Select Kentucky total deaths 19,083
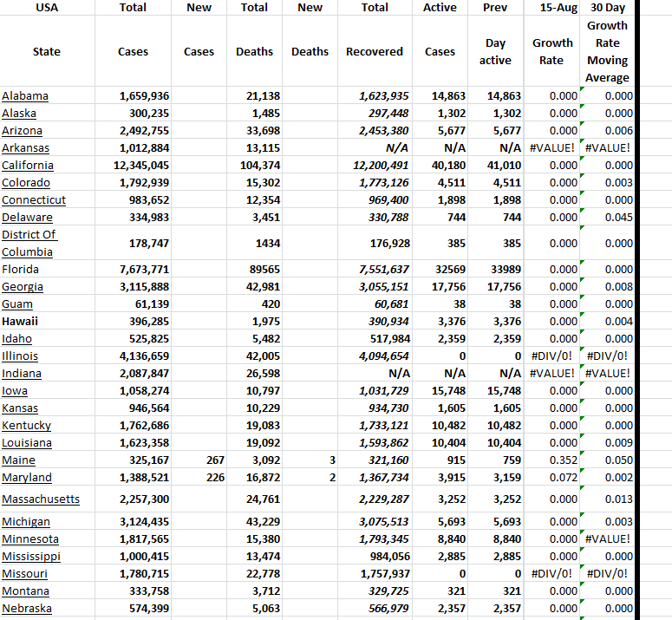 pos(255,426)
